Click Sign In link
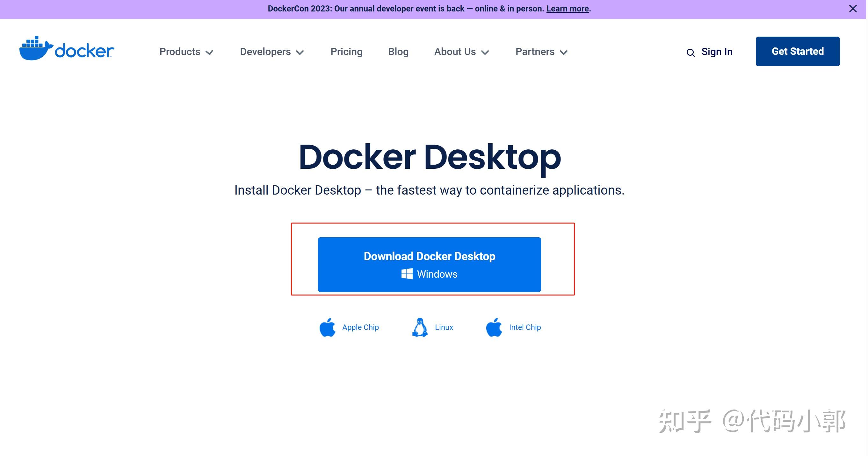Image resolution: width=868 pixels, height=456 pixels. pyautogui.click(x=717, y=52)
